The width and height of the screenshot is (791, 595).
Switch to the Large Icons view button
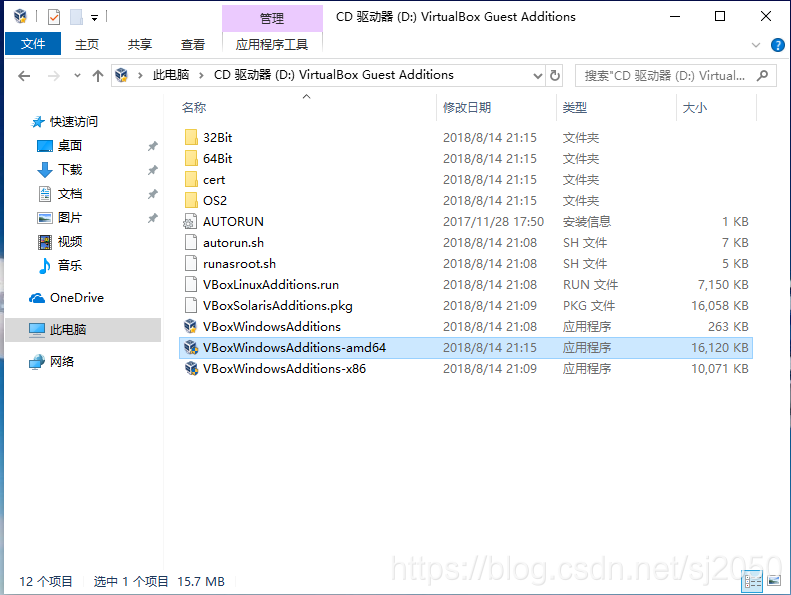(x=774, y=581)
